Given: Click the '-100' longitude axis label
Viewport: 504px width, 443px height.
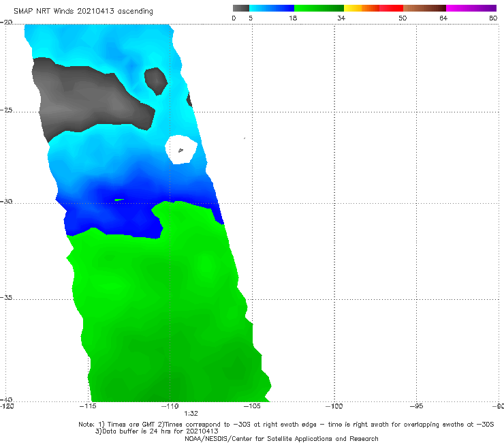Looking at the screenshot, I should (334, 406).
